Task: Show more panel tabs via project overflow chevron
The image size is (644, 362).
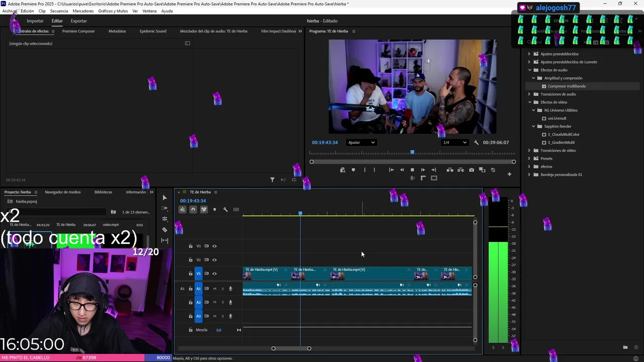Action: (x=151, y=192)
